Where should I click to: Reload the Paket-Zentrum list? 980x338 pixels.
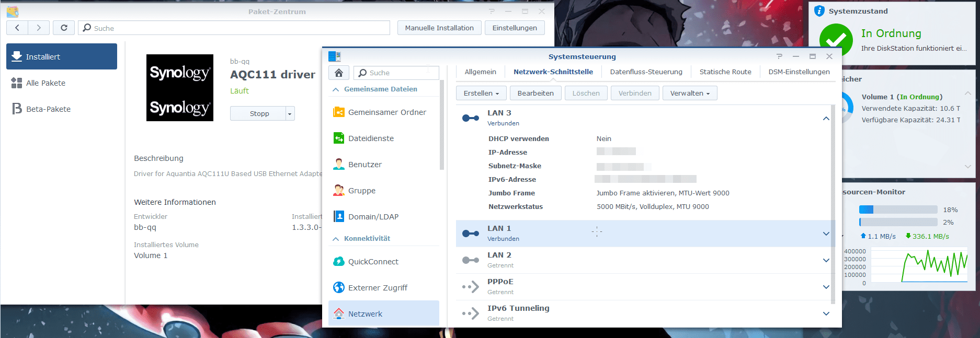[x=64, y=28]
